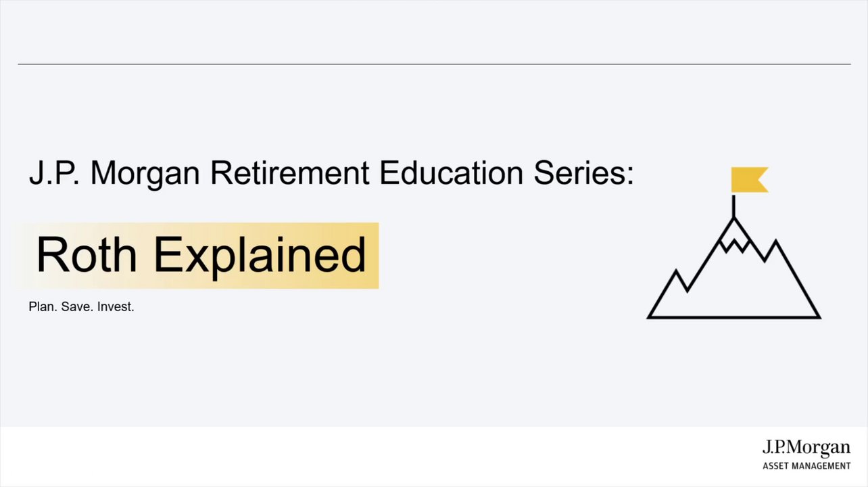Viewport: 868px width, 487px height.
Task: Click the mountain outline illustration
Action: pos(734,284)
